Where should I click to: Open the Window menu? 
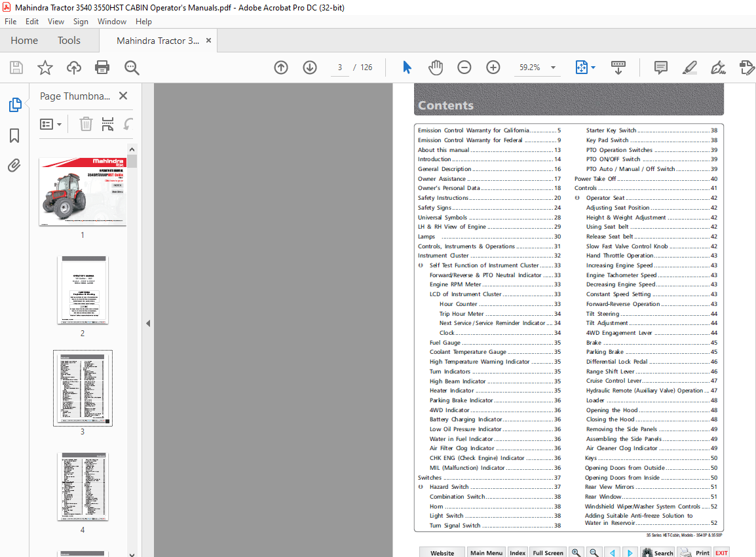pos(112,22)
